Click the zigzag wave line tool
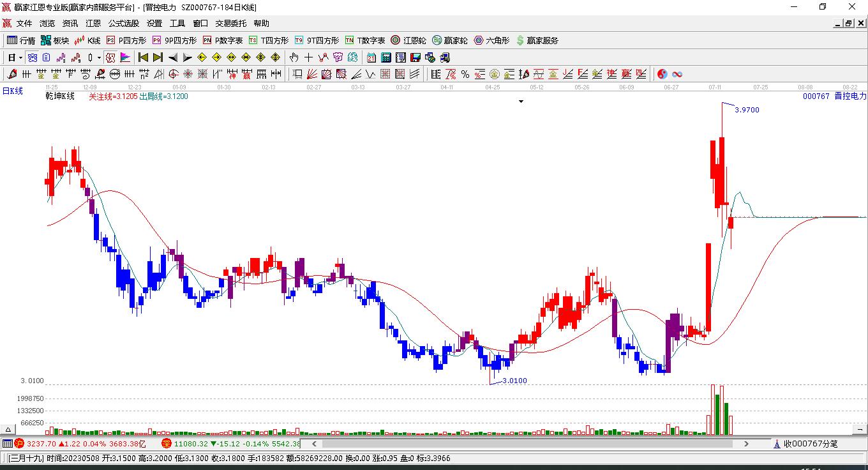This screenshot has height=470, width=868. coord(370,74)
